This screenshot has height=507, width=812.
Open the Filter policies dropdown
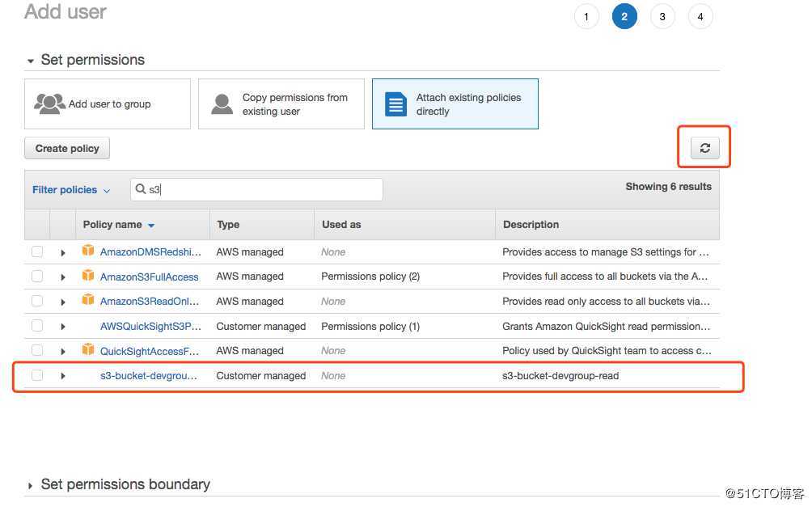(71, 189)
